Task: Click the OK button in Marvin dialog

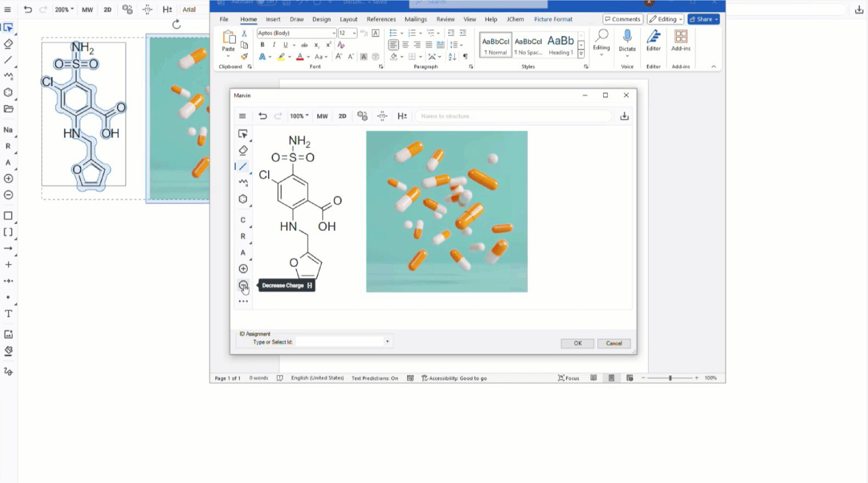Action: click(x=577, y=343)
